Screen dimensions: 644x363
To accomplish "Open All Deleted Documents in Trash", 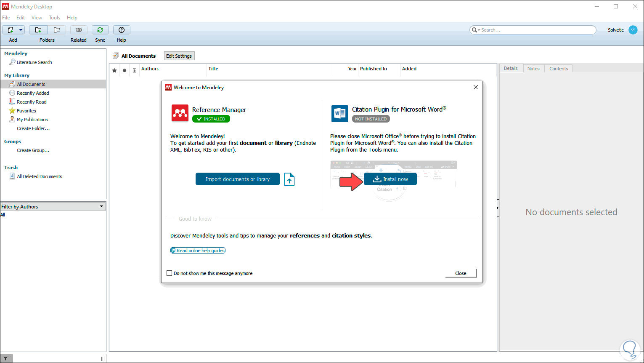I will coord(40,176).
